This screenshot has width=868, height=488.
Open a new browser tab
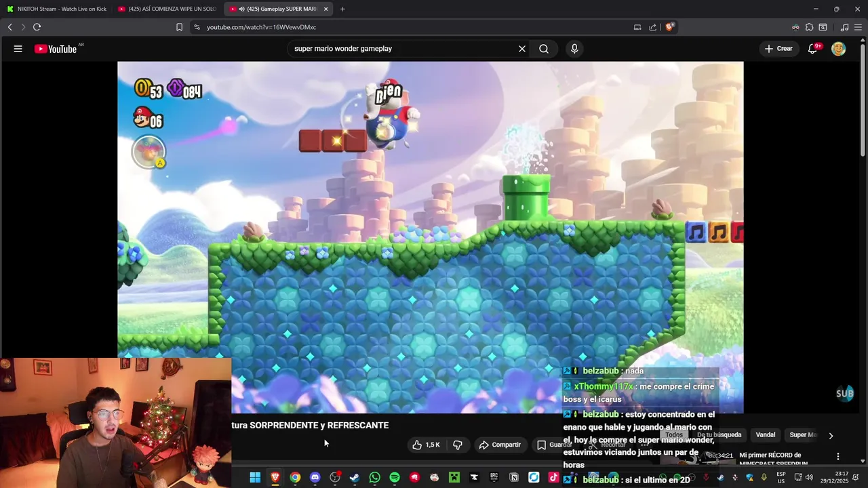click(x=342, y=9)
